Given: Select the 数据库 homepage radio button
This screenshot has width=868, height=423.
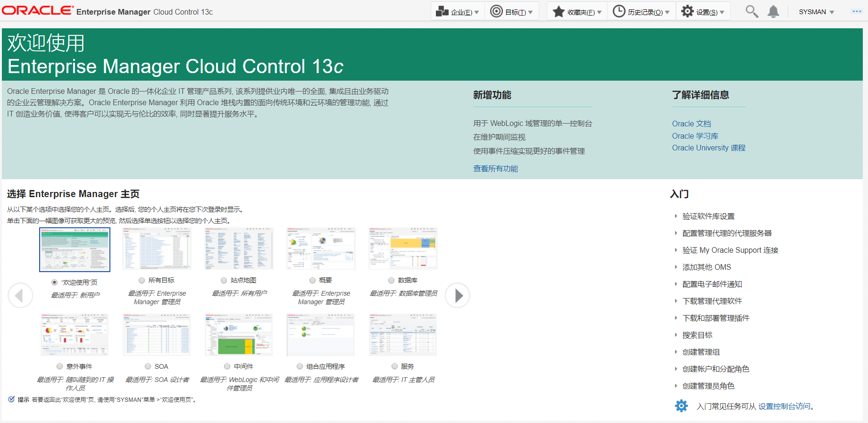Looking at the screenshot, I should coord(391,280).
